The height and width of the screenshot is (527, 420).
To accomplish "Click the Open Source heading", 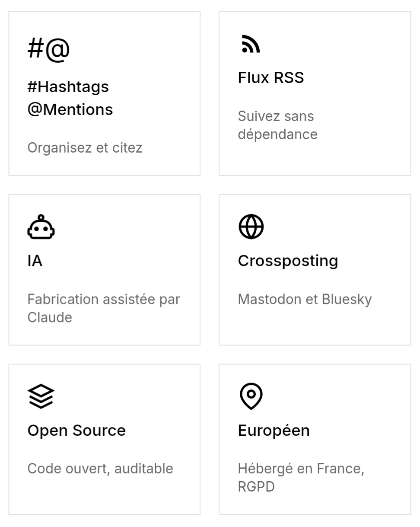I will pos(76,430).
